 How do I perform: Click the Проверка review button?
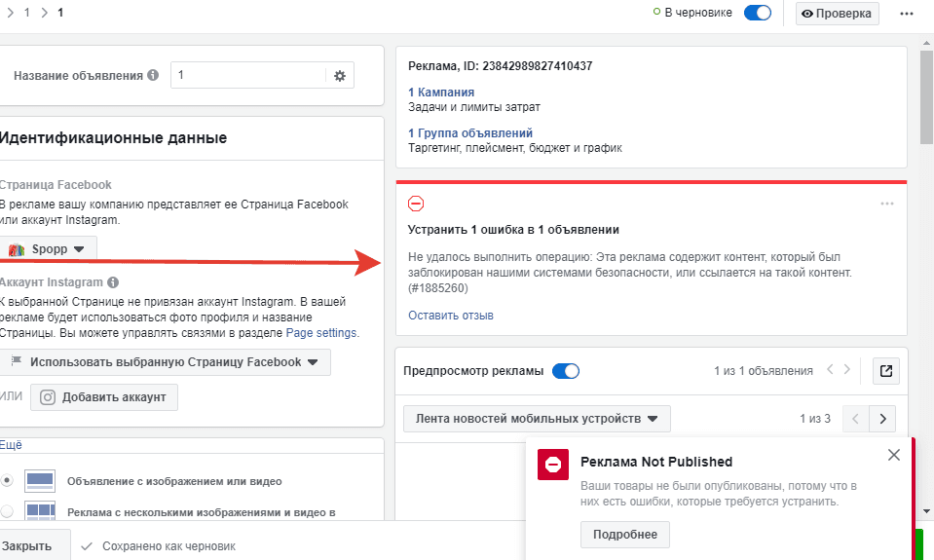click(837, 14)
